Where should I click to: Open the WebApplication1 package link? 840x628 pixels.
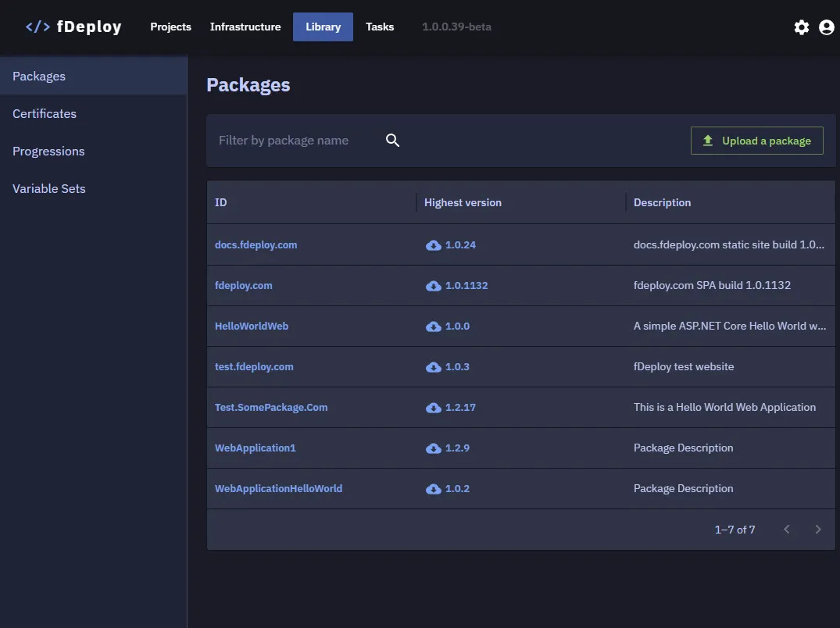255,448
